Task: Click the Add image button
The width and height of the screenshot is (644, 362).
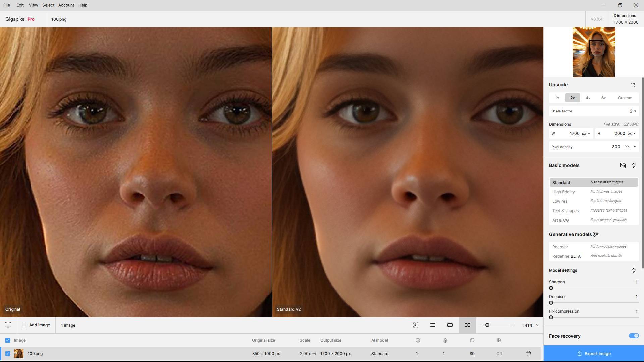Action: [x=36, y=325]
